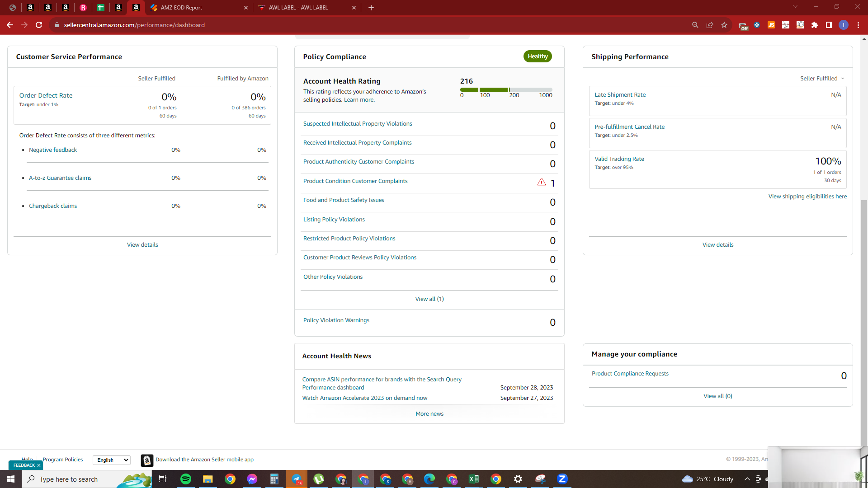This screenshot has width=868, height=488.
Task: Open the LOG IN extension icon
Action: tap(786, 25)
